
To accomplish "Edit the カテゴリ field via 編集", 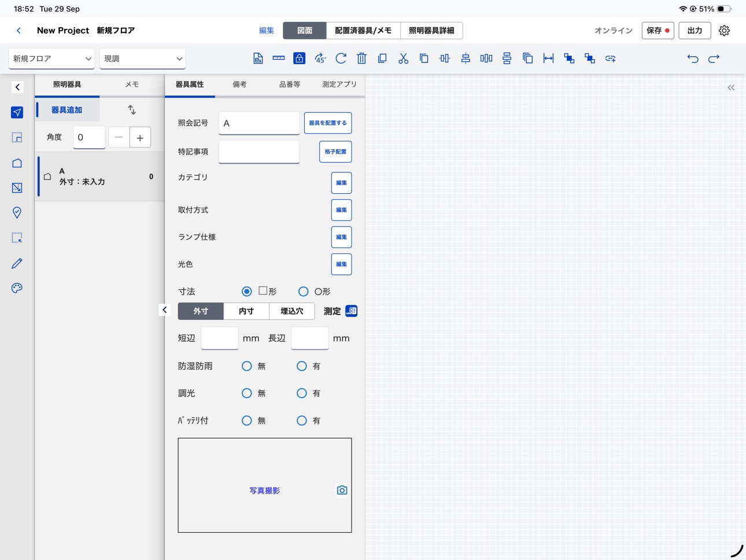I will [x=341, y=183].
